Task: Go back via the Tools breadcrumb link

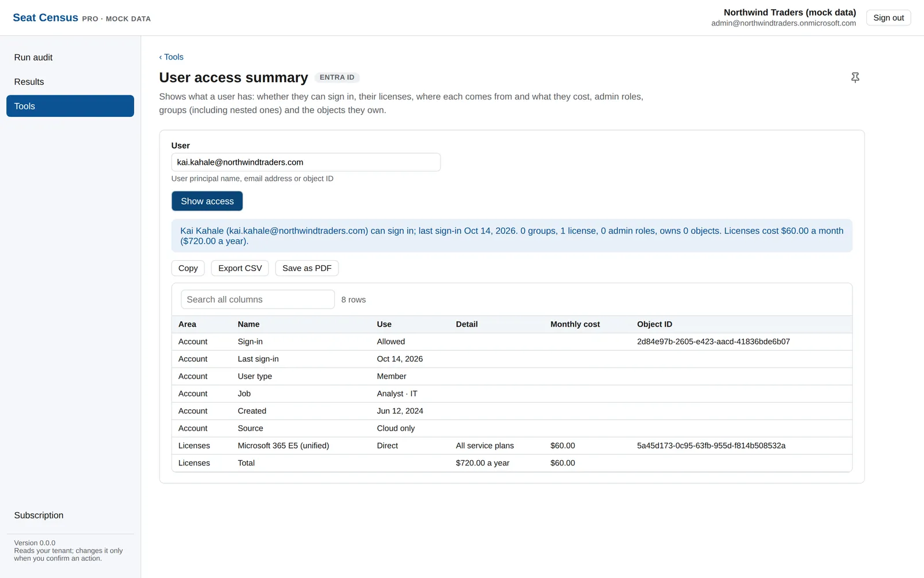Action: [x=172, y=57]
